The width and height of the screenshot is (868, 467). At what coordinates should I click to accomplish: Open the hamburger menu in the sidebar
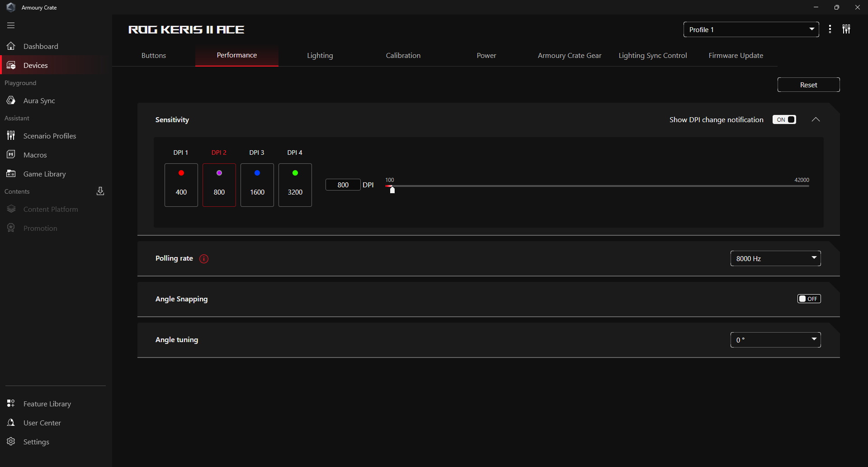(11, 26)
